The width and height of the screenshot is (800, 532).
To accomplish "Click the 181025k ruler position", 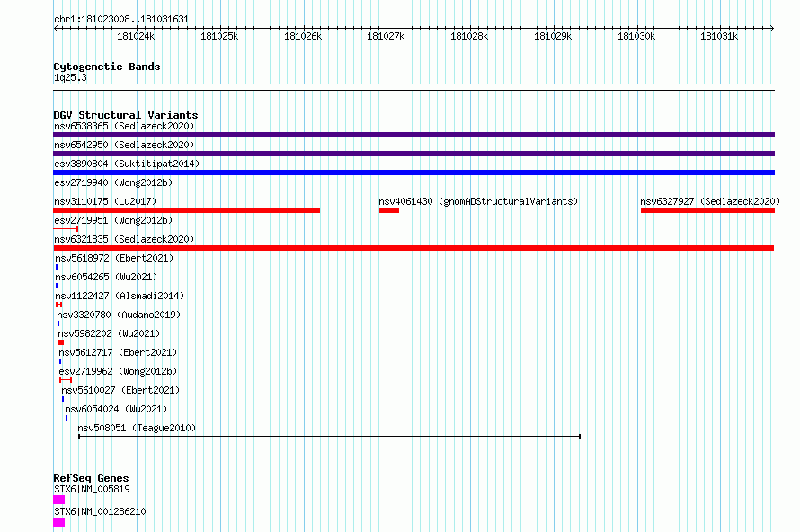I will click(x=219, y=36).
